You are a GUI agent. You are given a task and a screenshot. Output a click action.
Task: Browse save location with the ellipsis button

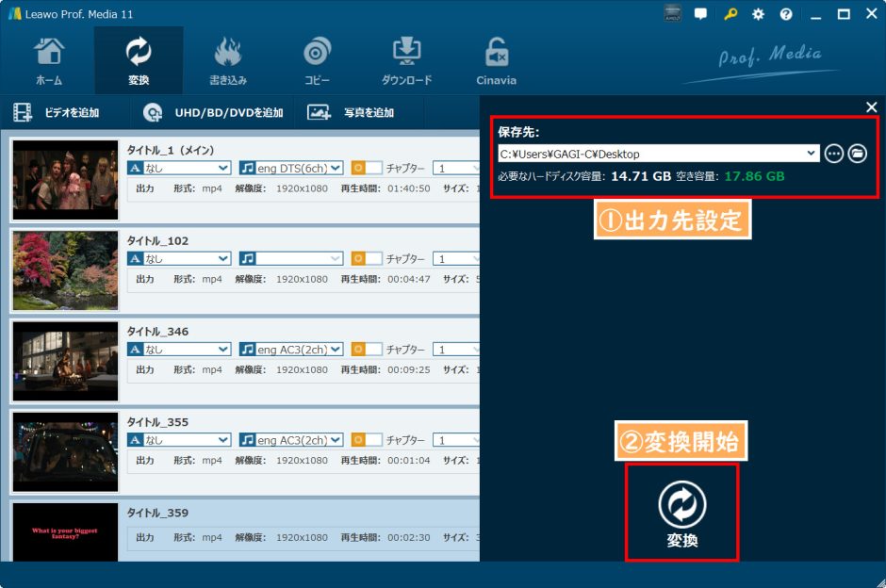click(x=833, y=153)
